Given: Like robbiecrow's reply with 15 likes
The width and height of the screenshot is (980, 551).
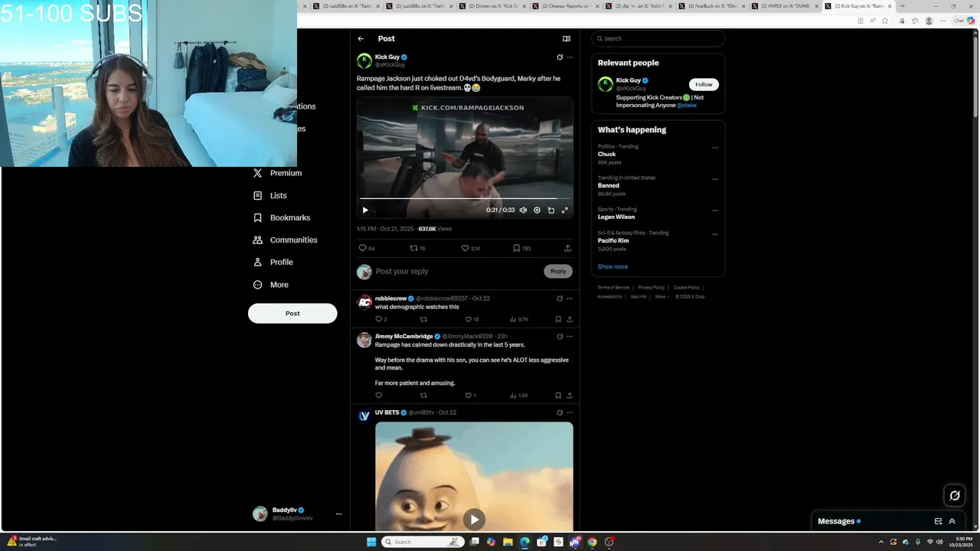Looking at the screenshot, I should pos(472,319).
